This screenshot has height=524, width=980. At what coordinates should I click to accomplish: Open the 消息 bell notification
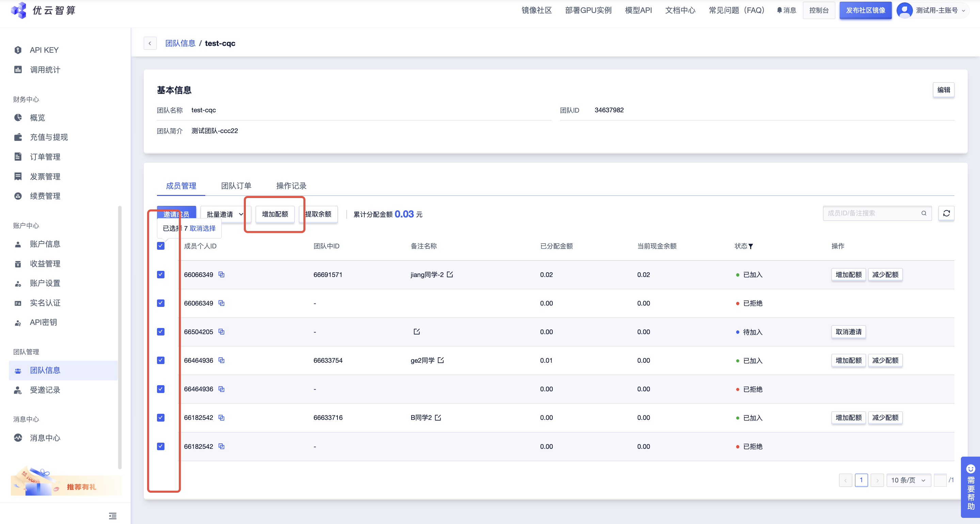[x=786, y=10]
